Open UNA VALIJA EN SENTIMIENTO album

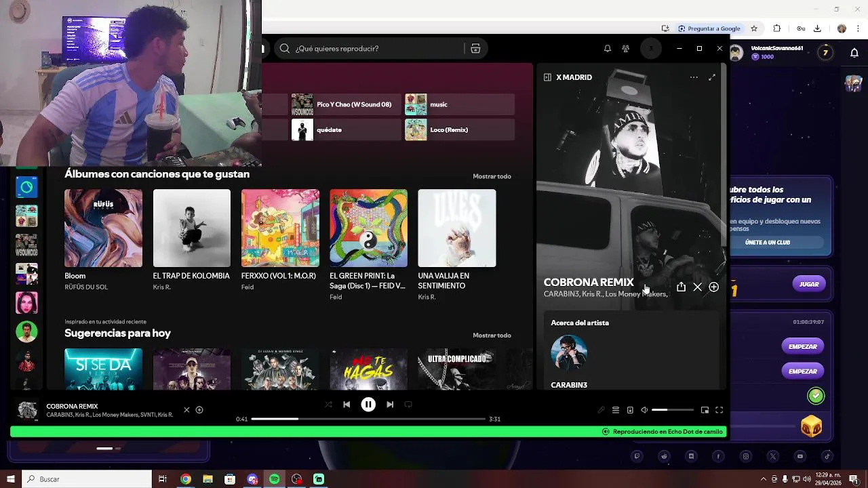[x=457, y=228]
